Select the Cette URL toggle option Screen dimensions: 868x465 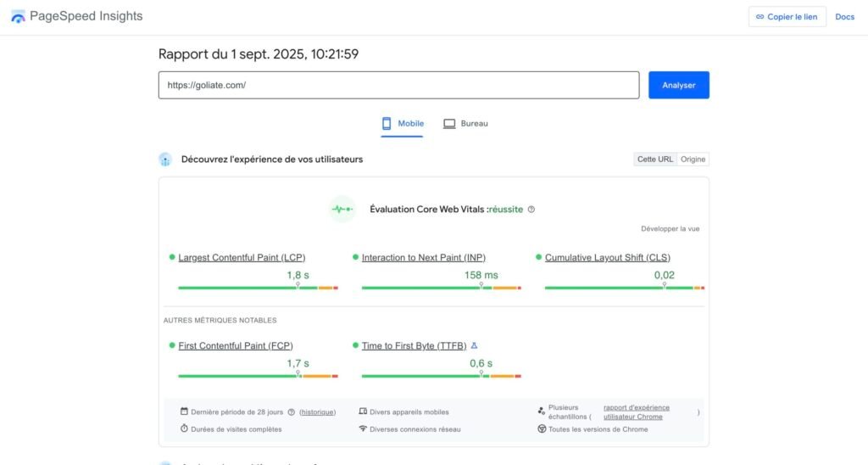(x=655, y=160)
